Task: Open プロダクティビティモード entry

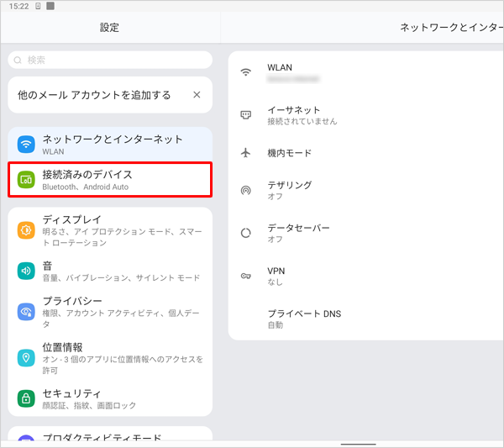Action: [x=110, y=435]
